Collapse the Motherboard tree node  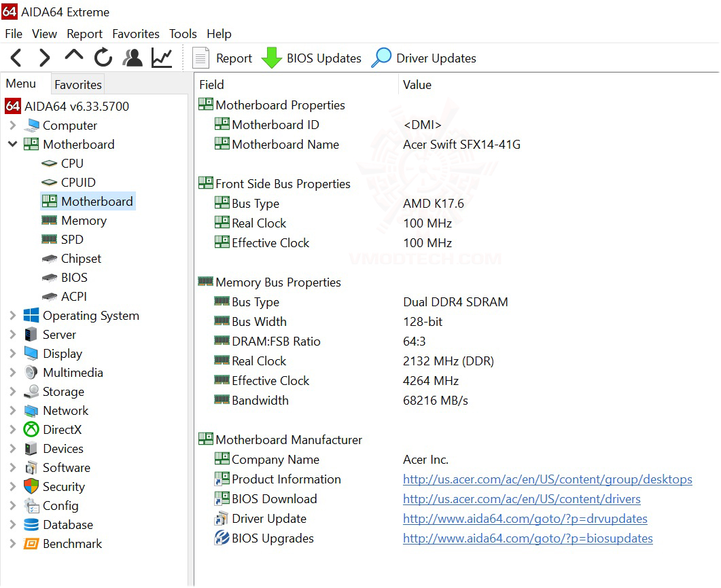pos(13,145)
